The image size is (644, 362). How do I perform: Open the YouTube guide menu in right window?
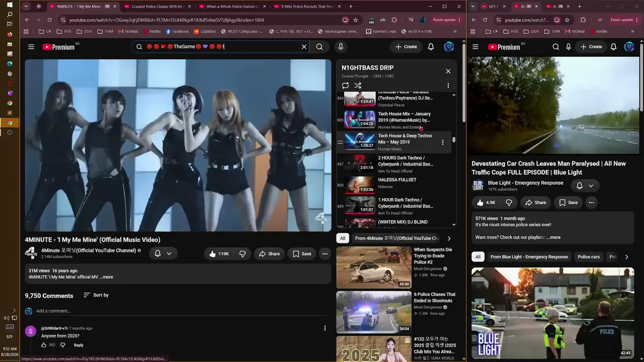tap(475, 47)
